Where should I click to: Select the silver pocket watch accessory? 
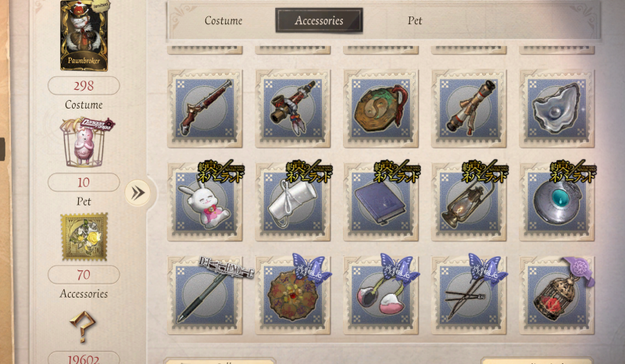click(557, 202)
